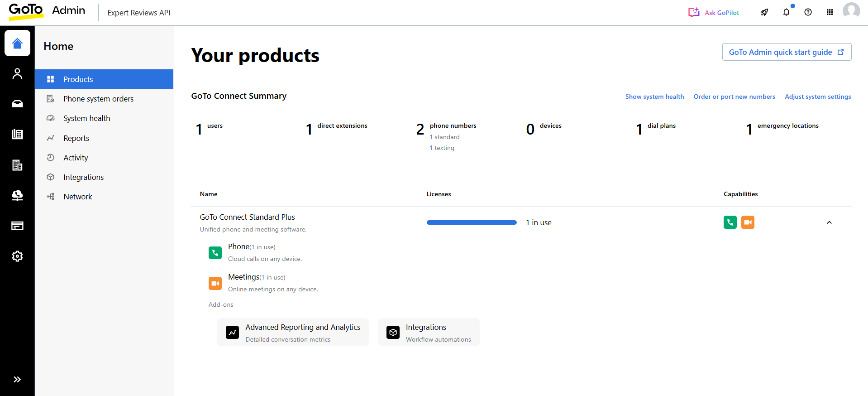Open the settings gear icon in left rail
The height and width of the screenshot is (396, 868).
coord(17,256)
